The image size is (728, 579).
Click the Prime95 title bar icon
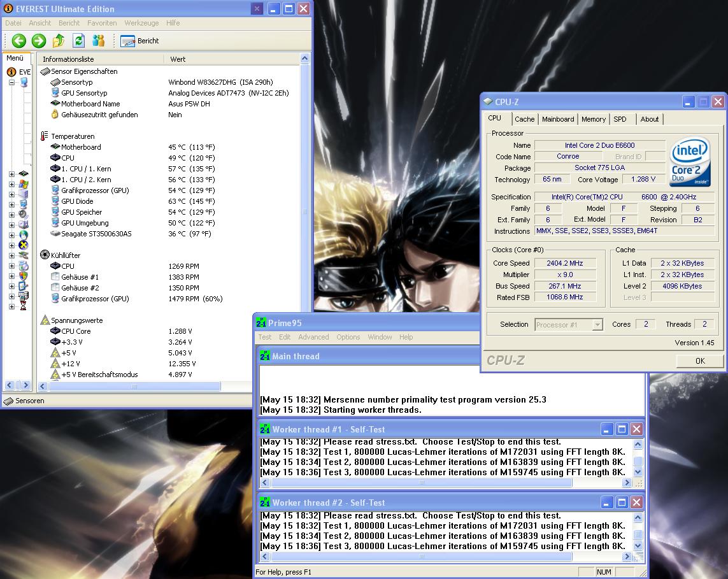(261, 323)
